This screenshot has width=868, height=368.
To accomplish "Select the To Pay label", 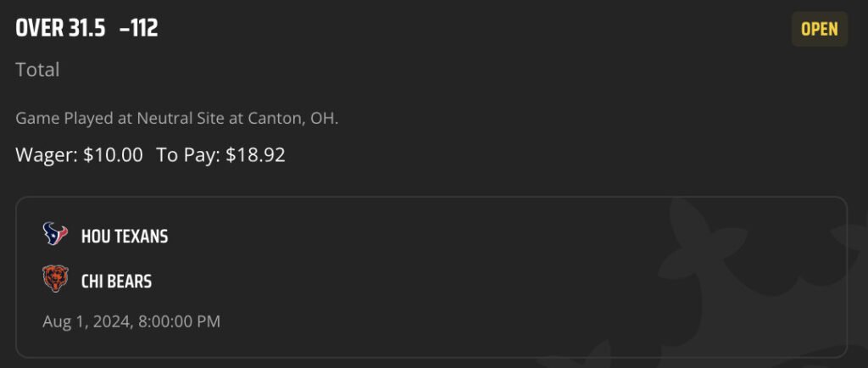I will (189, 155).
